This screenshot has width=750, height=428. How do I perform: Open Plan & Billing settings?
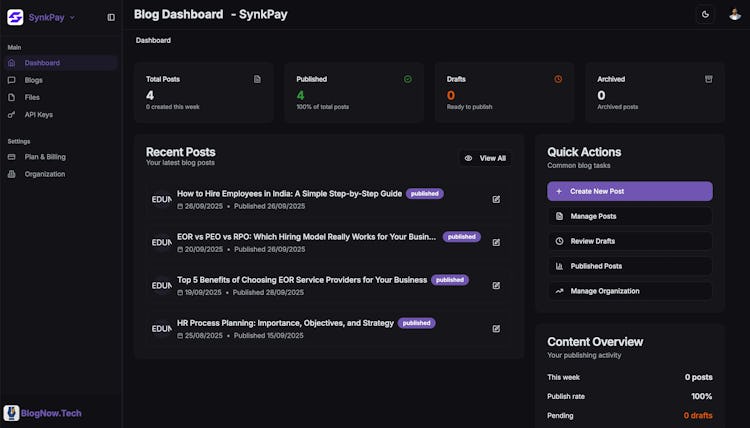click(x=45, y=156)
